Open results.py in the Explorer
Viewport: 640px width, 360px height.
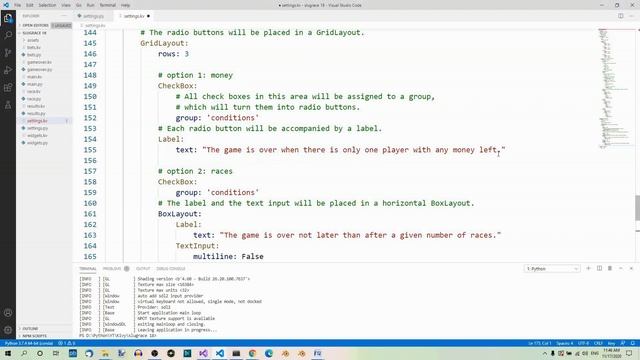[36, 113]
